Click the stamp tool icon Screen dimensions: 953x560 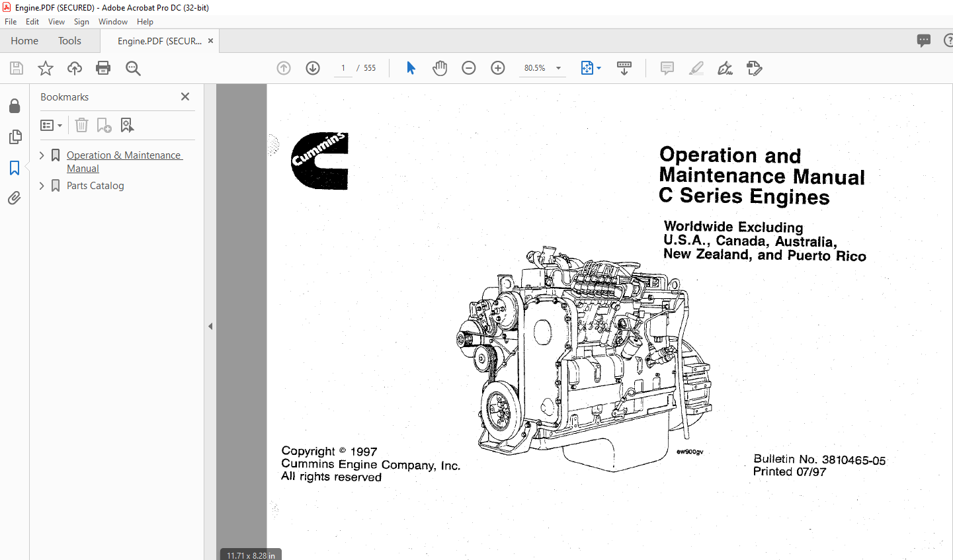tap(754, 68)
